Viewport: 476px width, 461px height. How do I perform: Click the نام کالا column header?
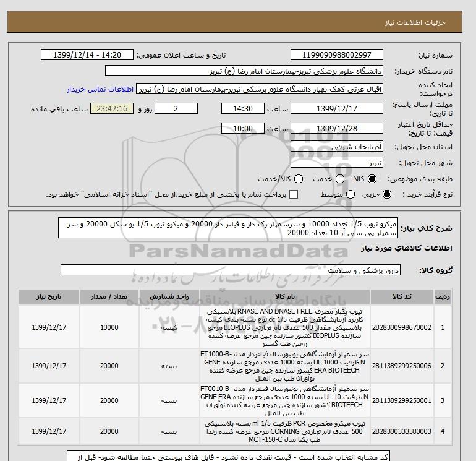(x=285, y=296)
